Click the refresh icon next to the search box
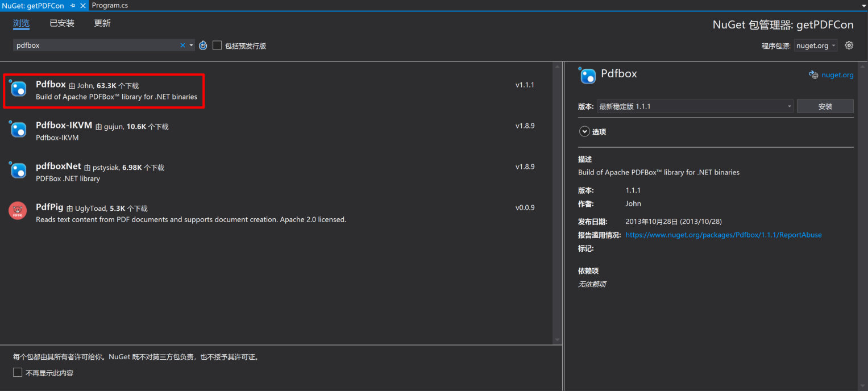 click(x=203, y=45)
